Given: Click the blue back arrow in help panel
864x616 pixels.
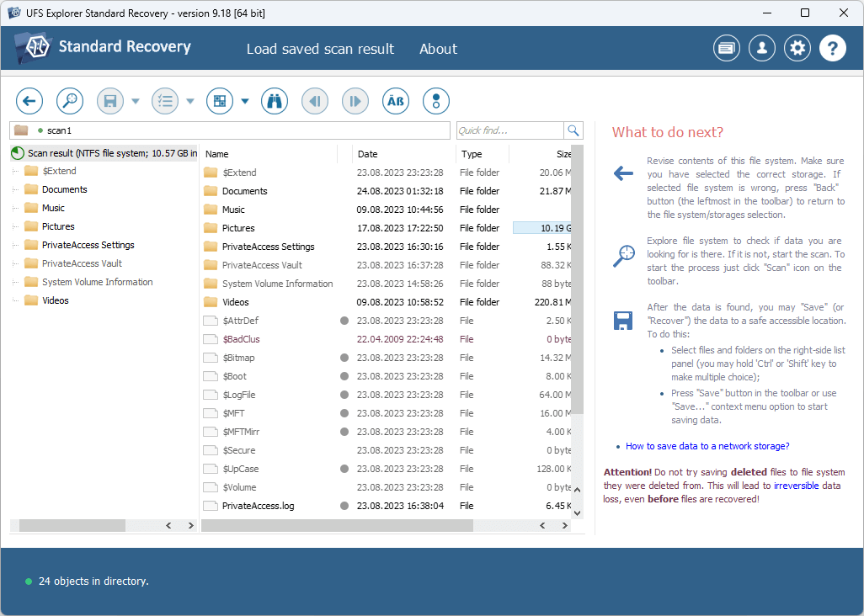Looking at the screenshot, I should click(623, 174).
